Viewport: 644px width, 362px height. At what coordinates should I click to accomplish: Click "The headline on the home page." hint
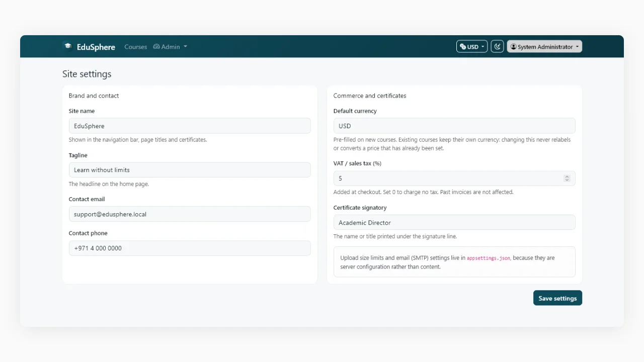pos(109,184)
